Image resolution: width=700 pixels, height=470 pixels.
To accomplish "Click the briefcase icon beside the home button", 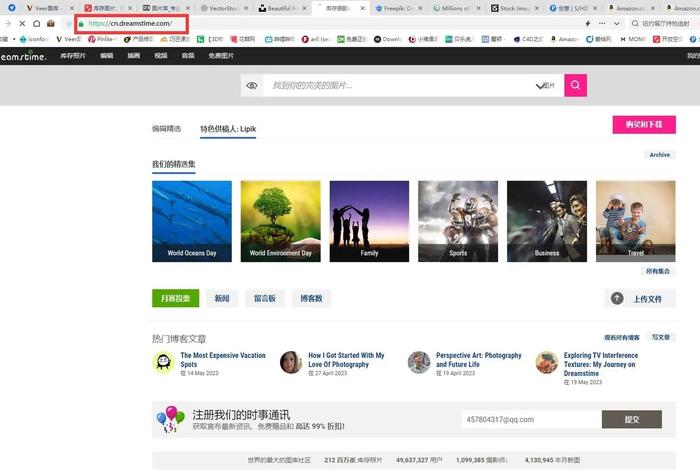I will point(51,24).
